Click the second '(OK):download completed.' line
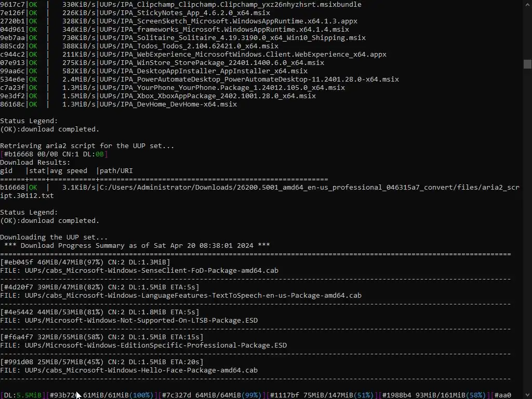The image size is (532, 399). 50,220
